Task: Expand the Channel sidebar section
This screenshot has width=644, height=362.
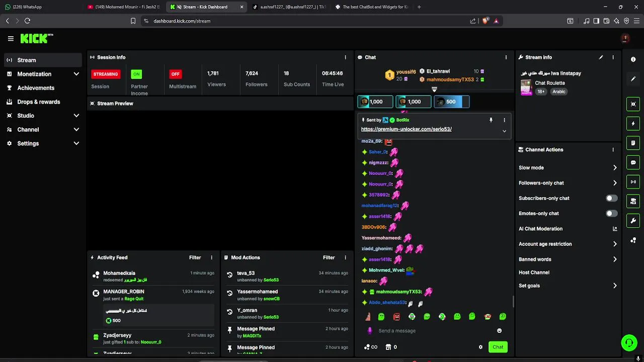Action: 76,130
